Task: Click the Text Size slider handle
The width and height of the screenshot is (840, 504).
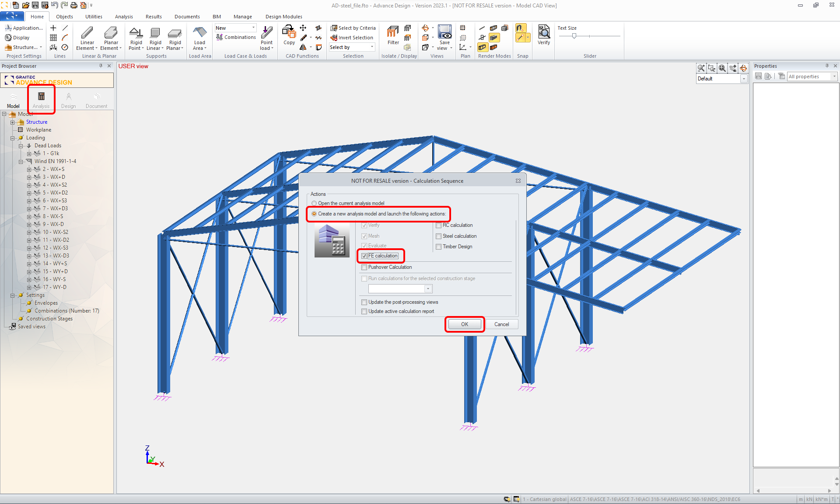Action: pyautogui.click(x=574, y=36)
